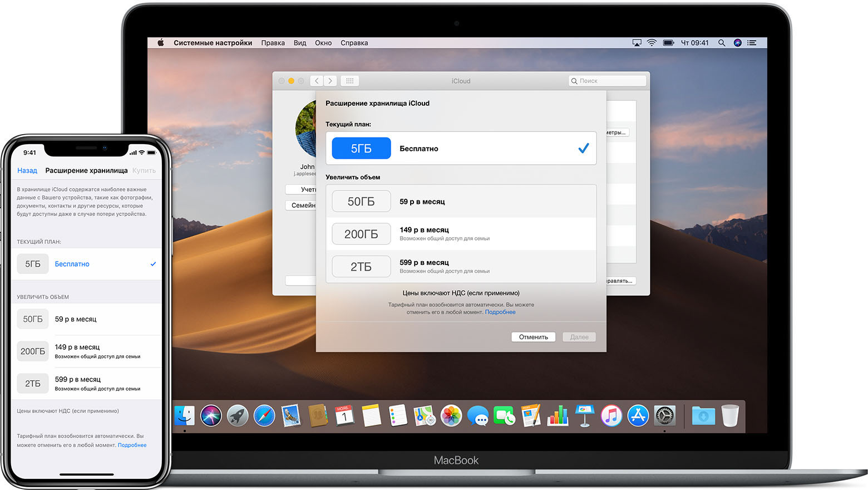Tap Назад on the iPhone

point(27,170)
